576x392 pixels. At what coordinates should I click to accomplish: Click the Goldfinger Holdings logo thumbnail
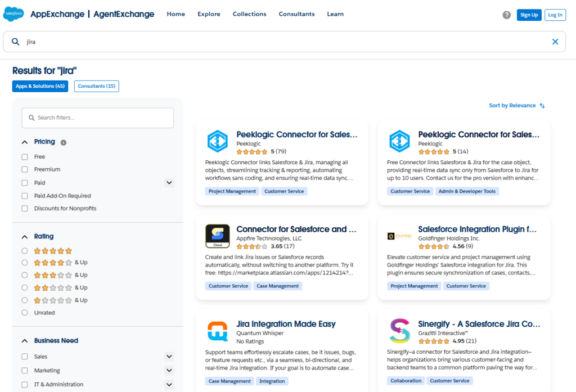pyautogui.click(x=399, y=236)
